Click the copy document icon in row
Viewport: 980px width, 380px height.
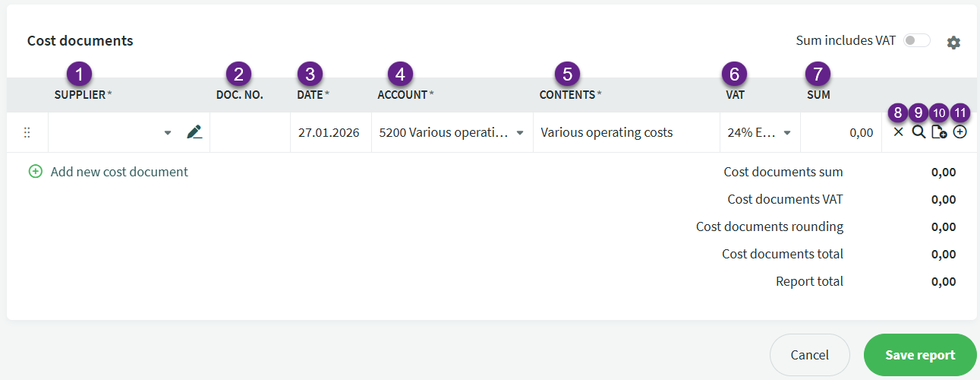[939, 132]
